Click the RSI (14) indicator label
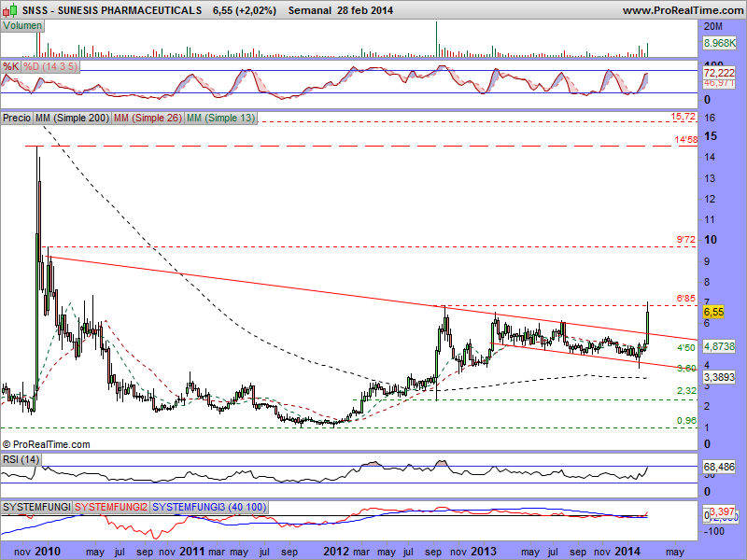 pos(21,459)
